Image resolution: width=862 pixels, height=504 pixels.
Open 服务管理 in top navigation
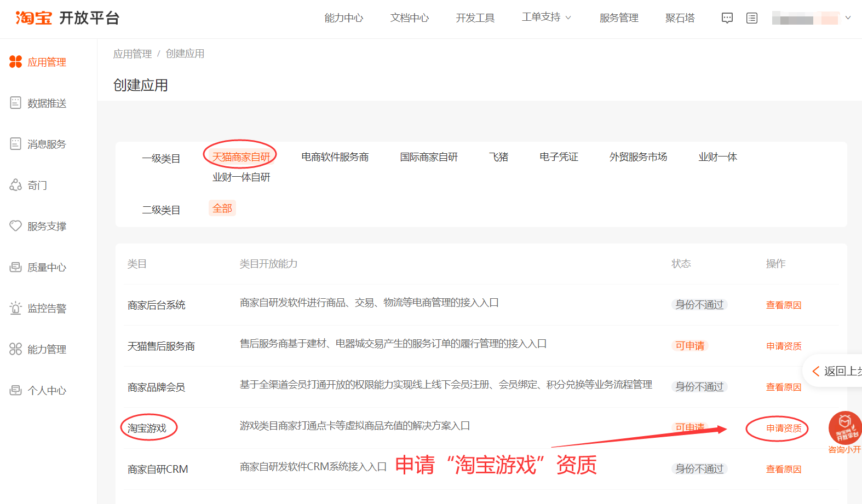coord(619,18)
